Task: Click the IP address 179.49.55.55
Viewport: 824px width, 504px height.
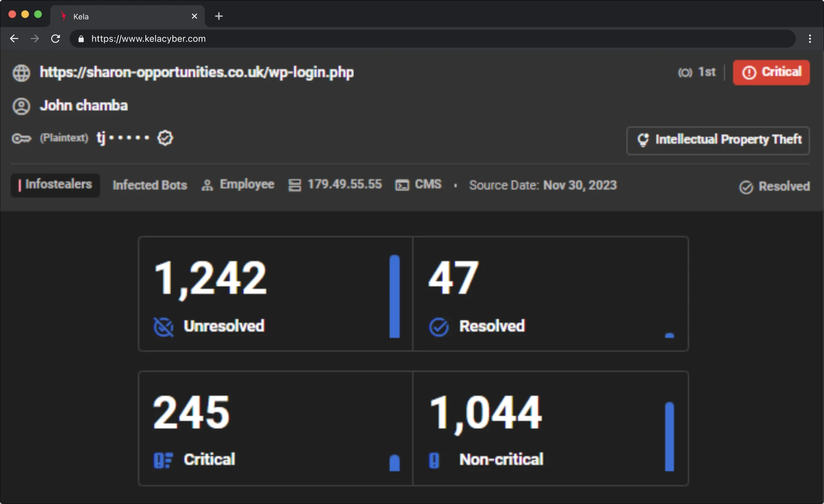Action: click(345, 185)
